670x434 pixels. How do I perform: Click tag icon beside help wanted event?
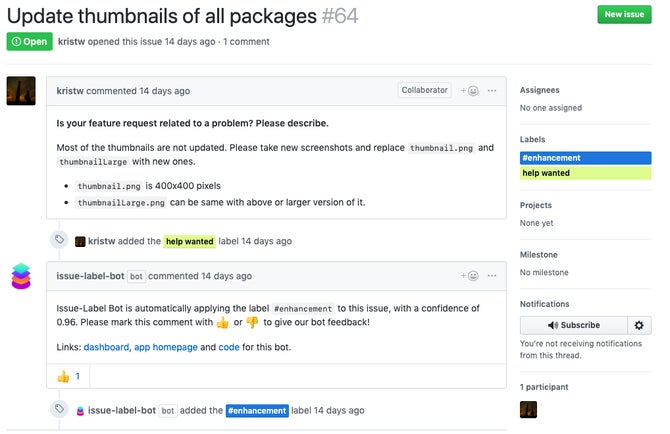point(59,239)
